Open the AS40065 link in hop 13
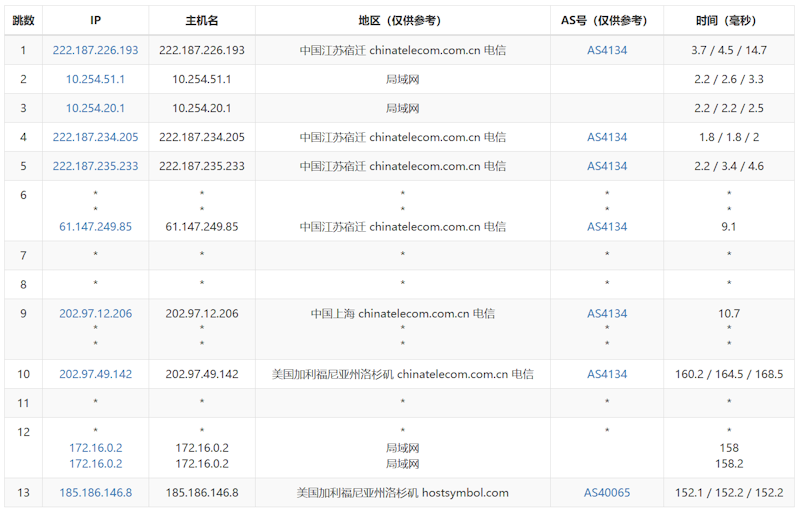 pyautogui.click(x=607, y=493)
